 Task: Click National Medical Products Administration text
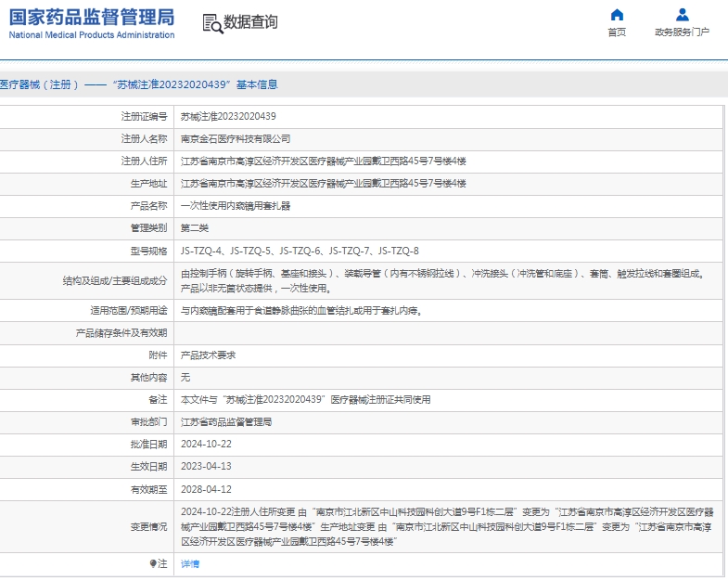point(92,35)
